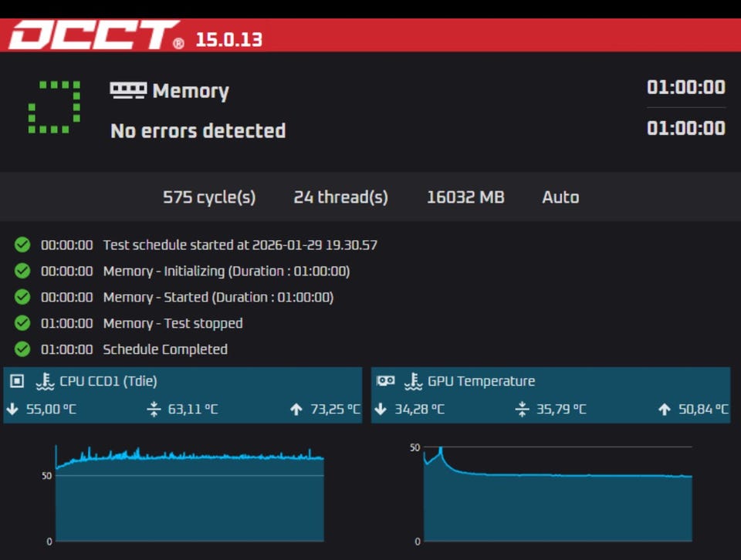This screenshot has width=741, height=560.
Task: Click the RAM stick icon beside Memory
Action: pos(128,90)
